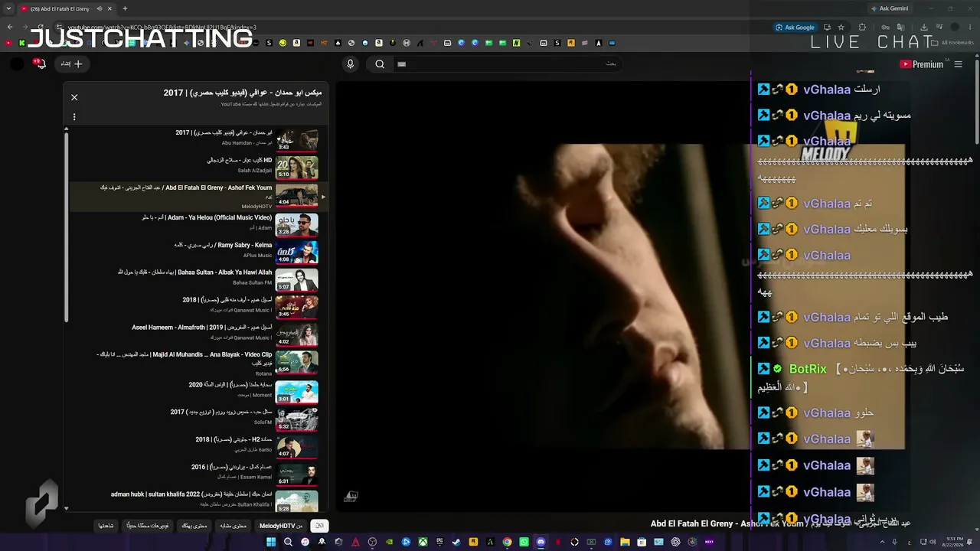Viewport: 980px width, 551px height.
Task: Close the playlist panel with the X
Action: [x=74, y=97]
